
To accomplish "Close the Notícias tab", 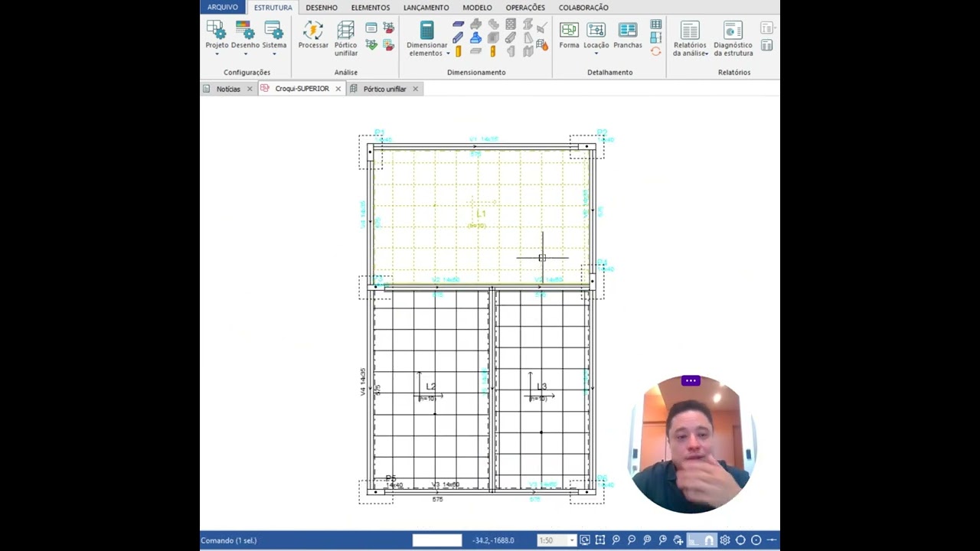I will [x=250, y=89].
